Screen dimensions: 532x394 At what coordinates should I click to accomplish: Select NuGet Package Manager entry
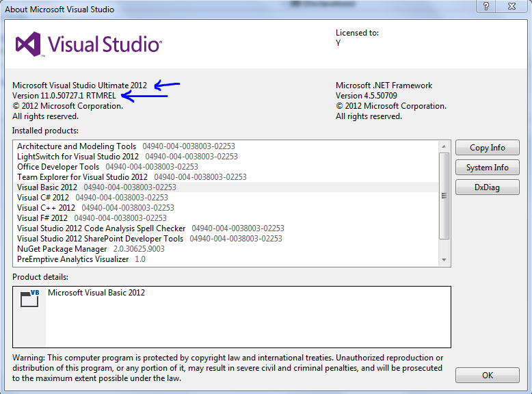pos(227,249)
